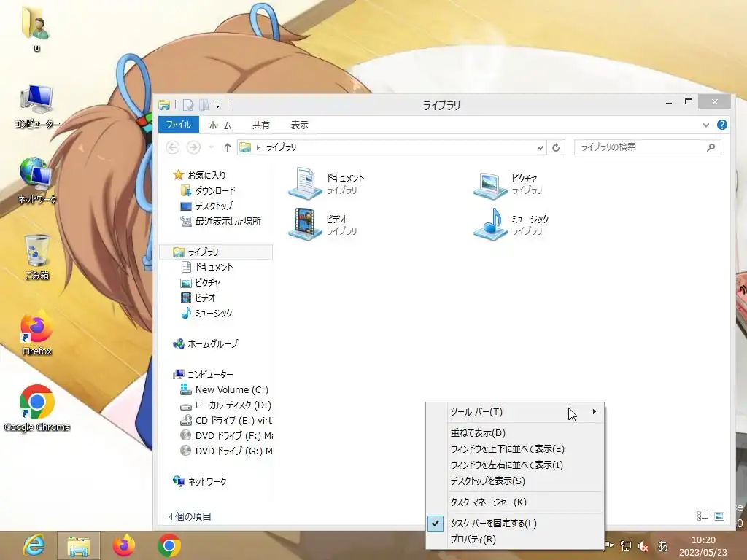Open プロパティ(R) from the context menu
The width and height of the screenshot is (747, 560).
tap(515, 540)
